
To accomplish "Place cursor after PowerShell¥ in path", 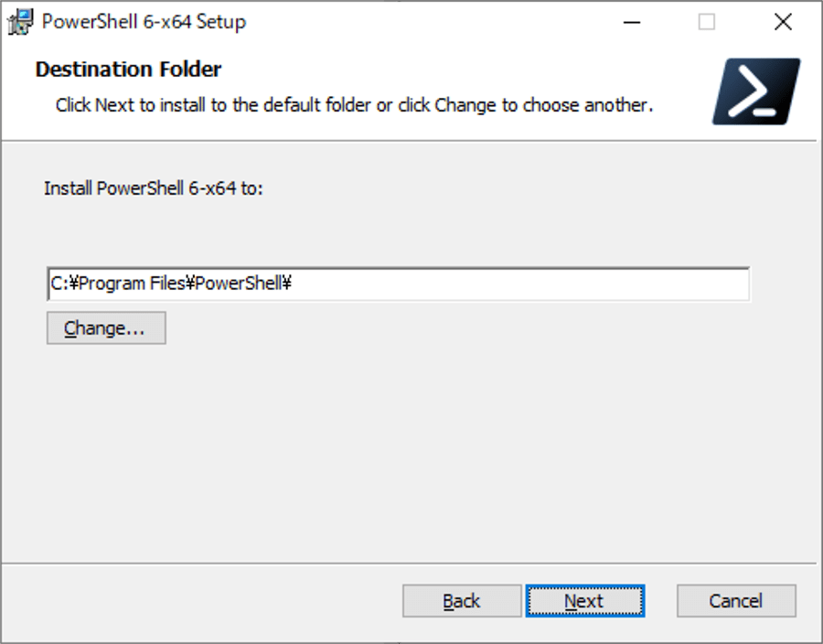I will 293,284.
